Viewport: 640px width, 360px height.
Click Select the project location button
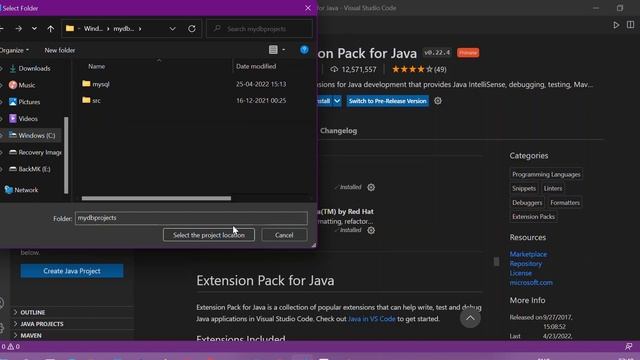[x=209, y=235]
